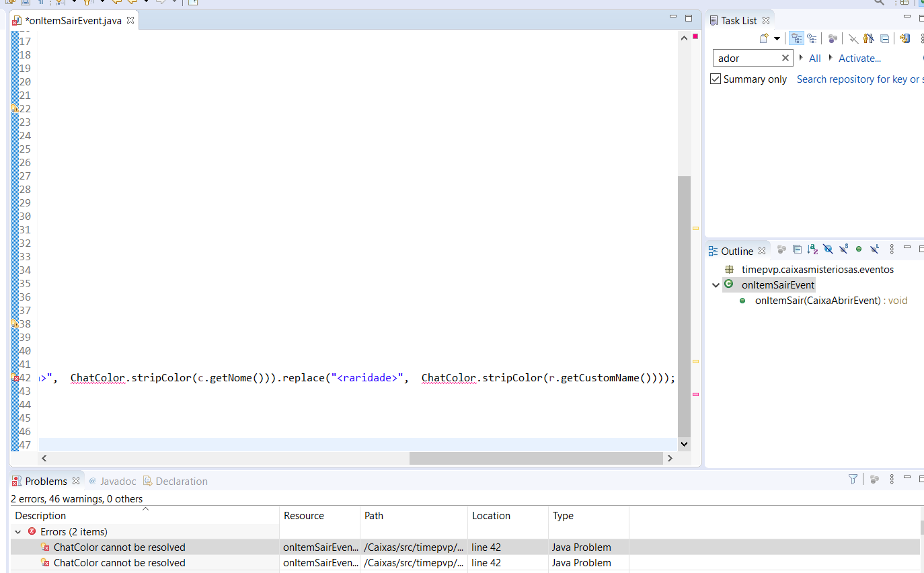This screenshot has width=924, height=573.
Task: Select the Problems tab
Action: pyautogui.click(x=46, y=481)
